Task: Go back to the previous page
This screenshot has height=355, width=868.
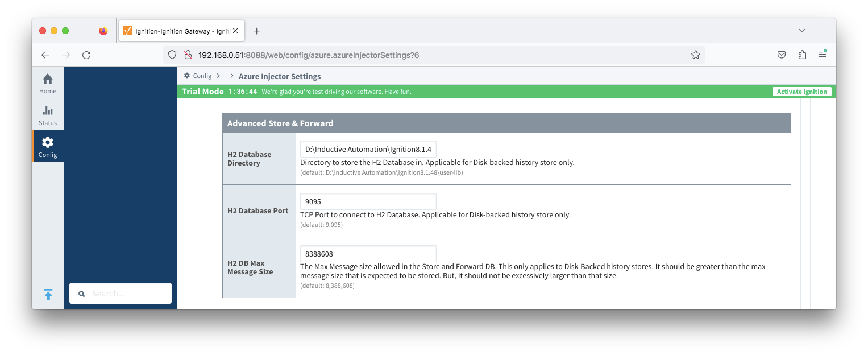Action: [45, 55]
